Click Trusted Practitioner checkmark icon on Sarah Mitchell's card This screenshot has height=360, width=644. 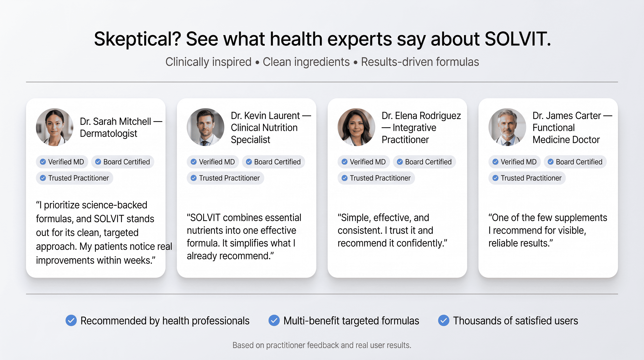coord(43,178)
